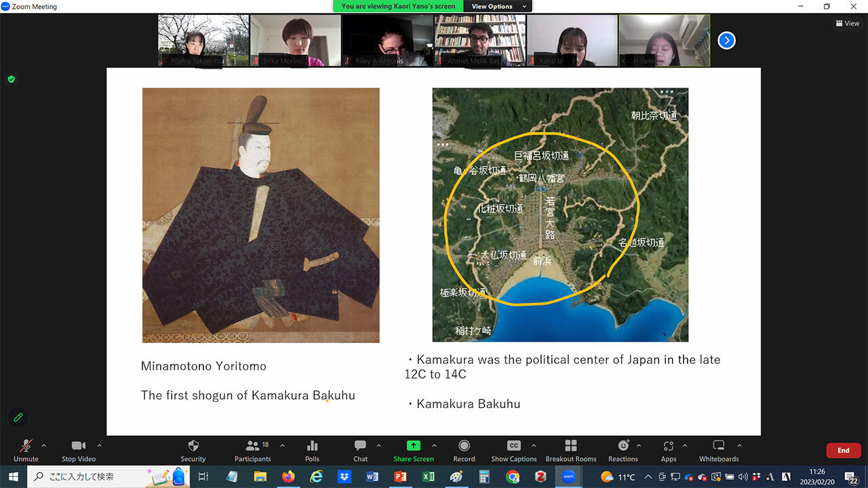Screen dimensions: 868x488
Task: Open the notification center icon
Action: tap(851, 477)
